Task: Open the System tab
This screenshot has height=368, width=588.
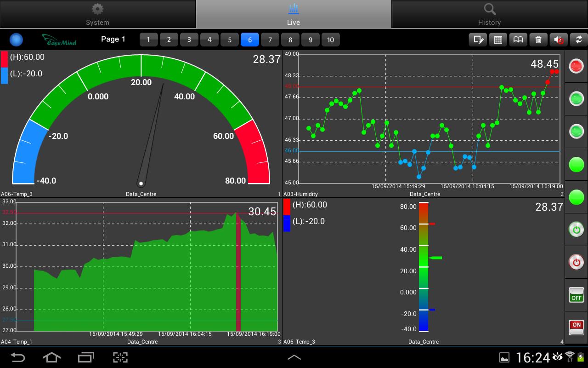Action: point(97,14)
